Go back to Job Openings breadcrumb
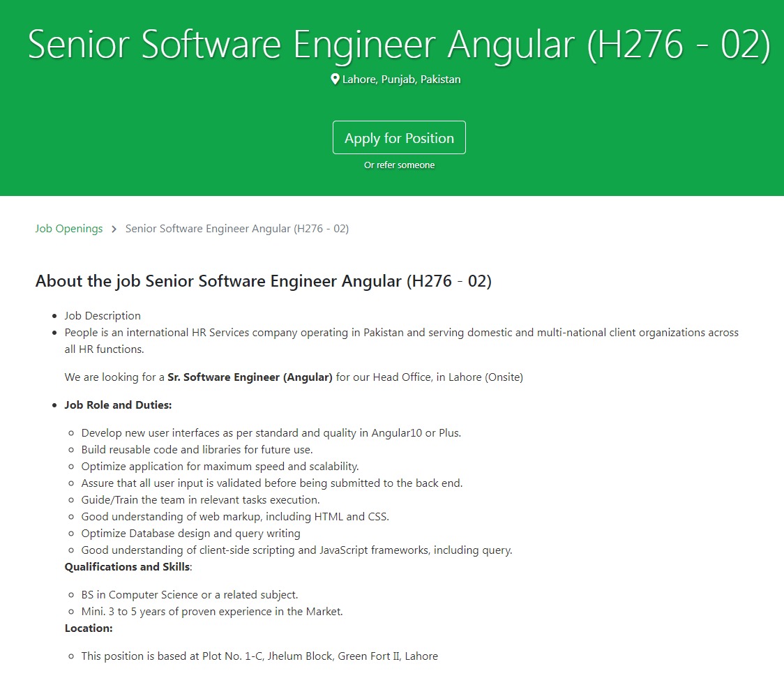The image size is (784, 694). [69, 229]
